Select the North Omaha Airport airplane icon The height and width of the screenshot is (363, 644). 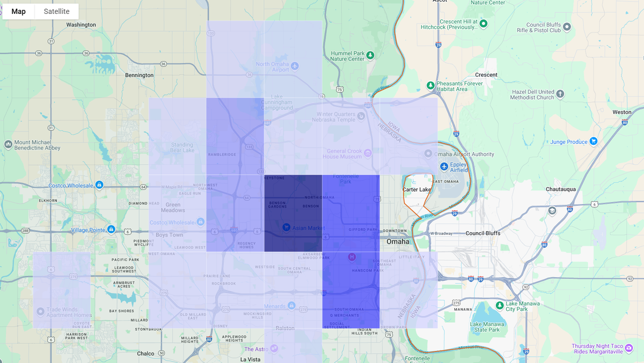(x=294, y=65)
